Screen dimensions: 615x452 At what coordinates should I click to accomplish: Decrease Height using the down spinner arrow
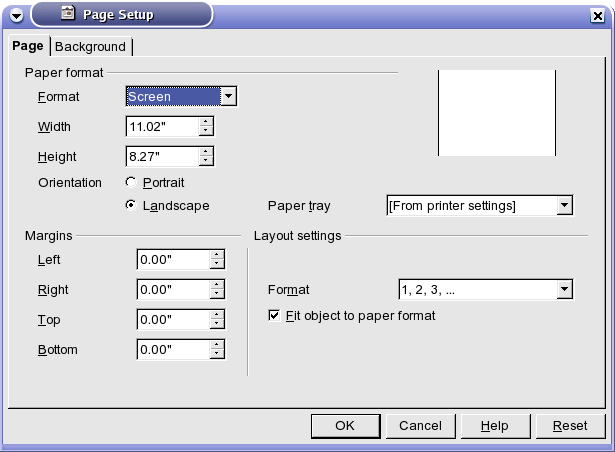pos(206,160)
